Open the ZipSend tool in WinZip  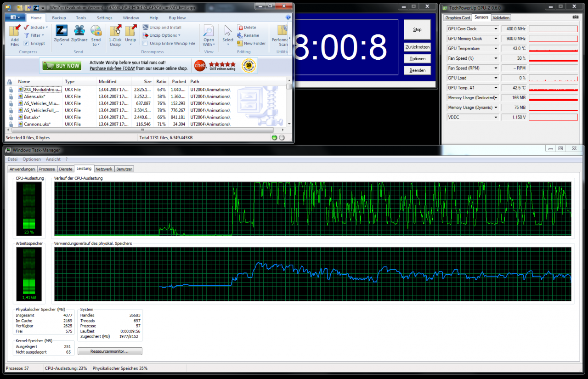[x=62, y=31]
